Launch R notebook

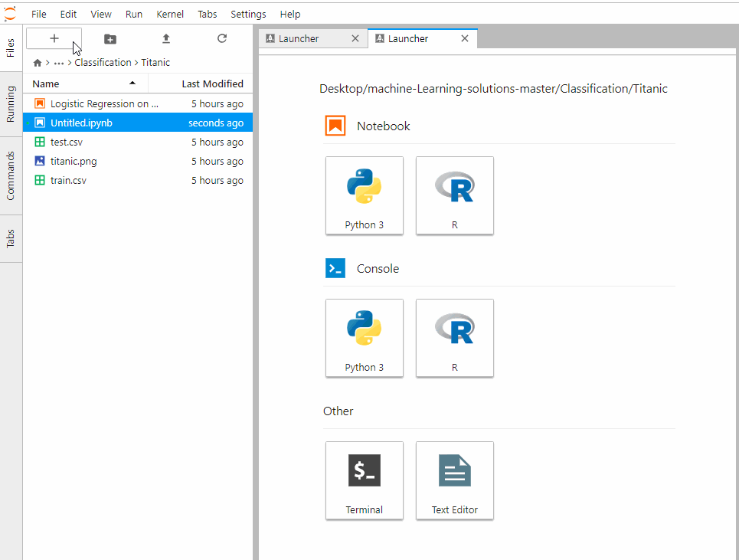pyautogui.click(x=455, y=195)
